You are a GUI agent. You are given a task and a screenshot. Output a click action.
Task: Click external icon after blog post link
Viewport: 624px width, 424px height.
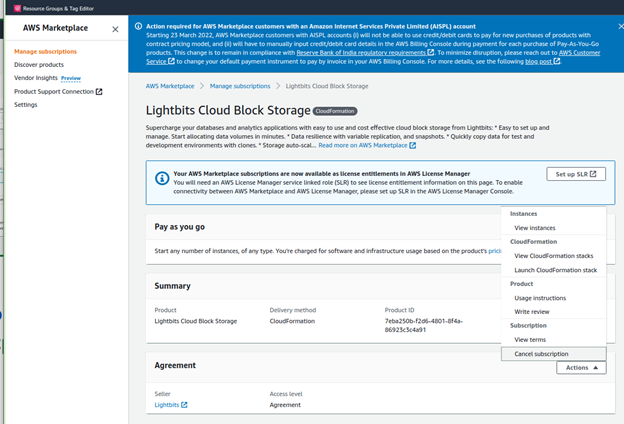(557, 61)
